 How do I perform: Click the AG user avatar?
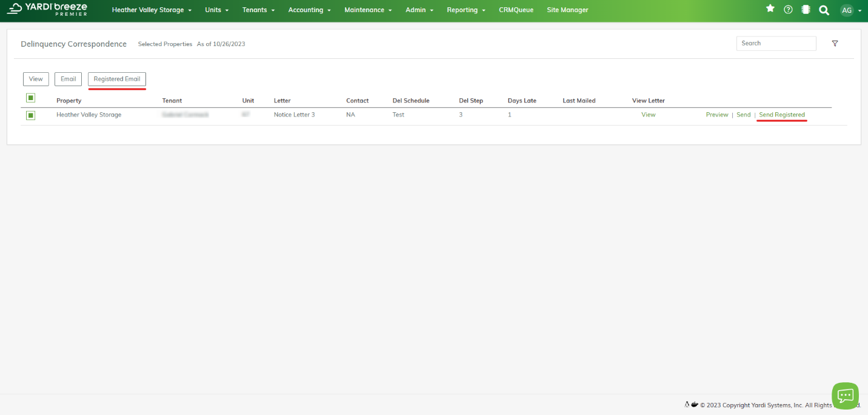846,10
